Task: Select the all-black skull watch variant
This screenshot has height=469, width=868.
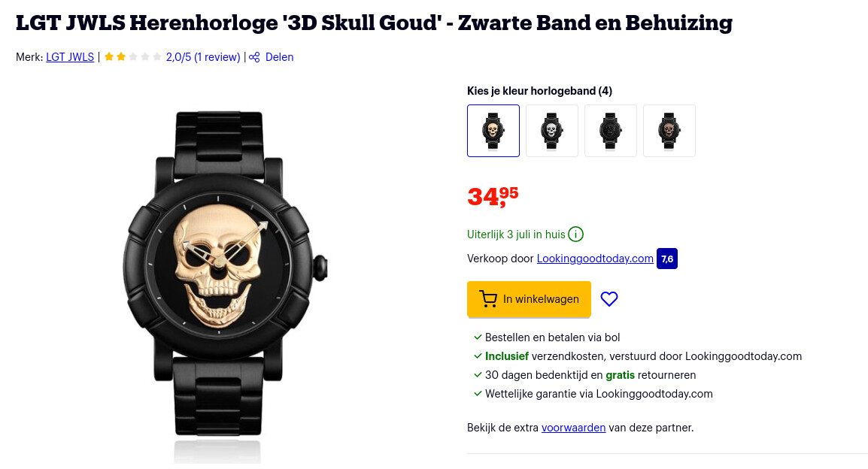Action: point(611,131)
